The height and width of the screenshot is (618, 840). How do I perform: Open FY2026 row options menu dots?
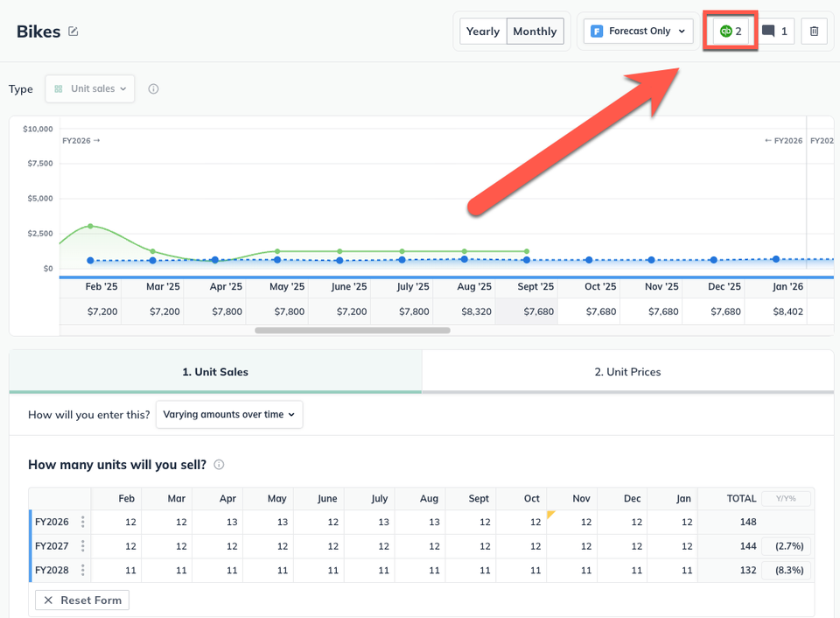pos(82,522)
